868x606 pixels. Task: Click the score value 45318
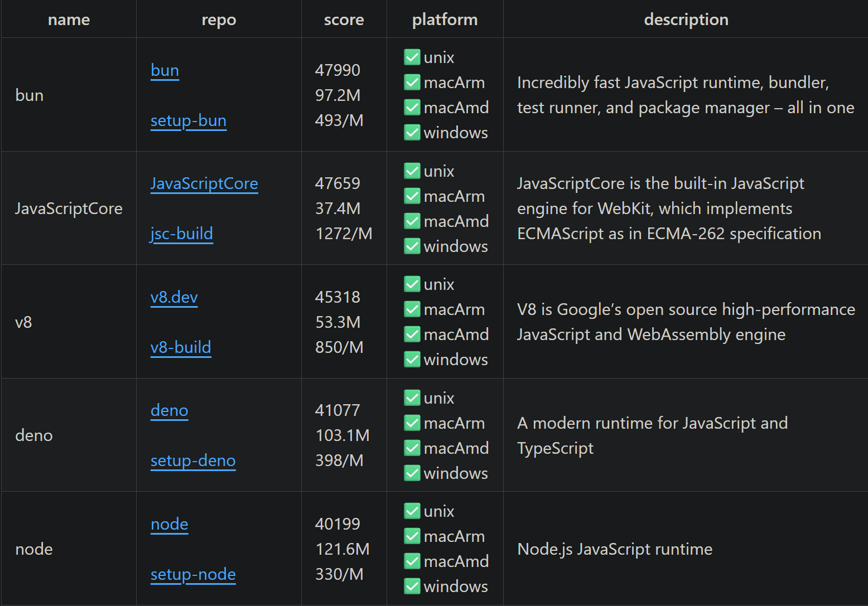(x=337, y=297)
